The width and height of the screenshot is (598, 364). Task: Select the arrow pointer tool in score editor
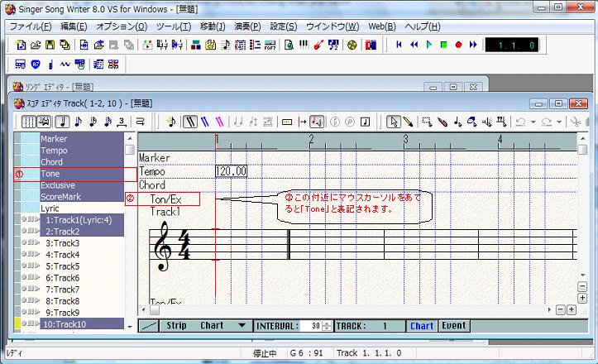[394, 122]
